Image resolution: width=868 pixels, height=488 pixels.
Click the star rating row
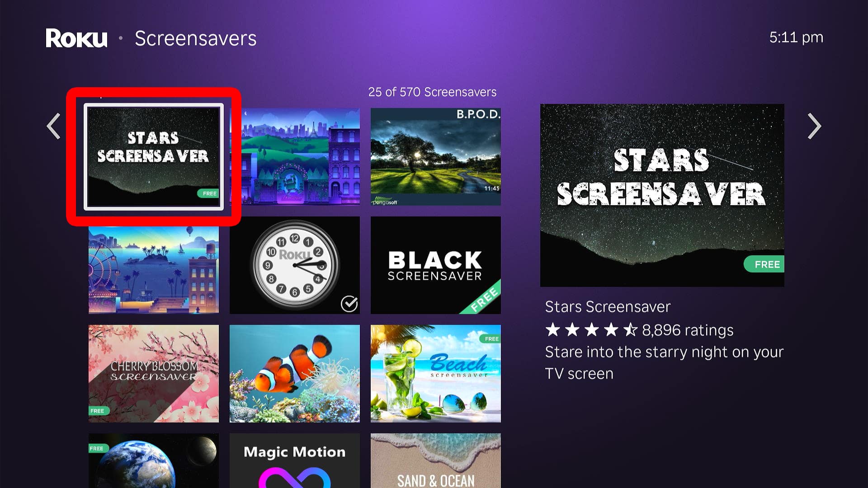click(639, 330)
